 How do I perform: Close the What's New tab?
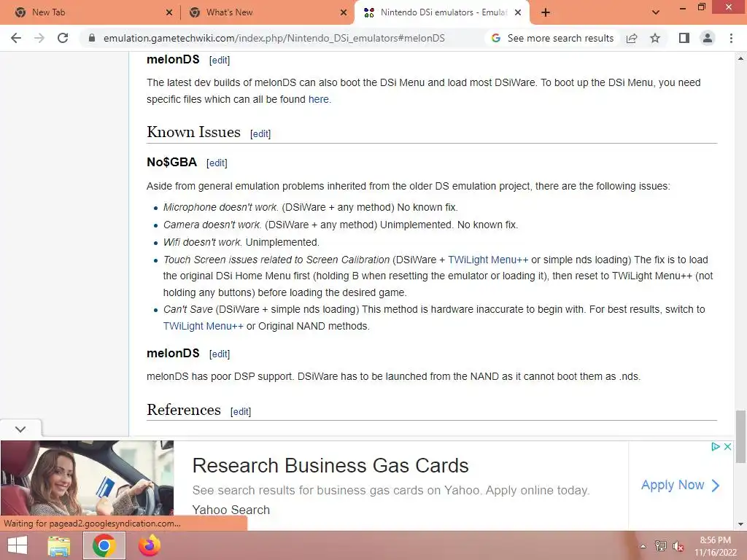coord(344,12)
